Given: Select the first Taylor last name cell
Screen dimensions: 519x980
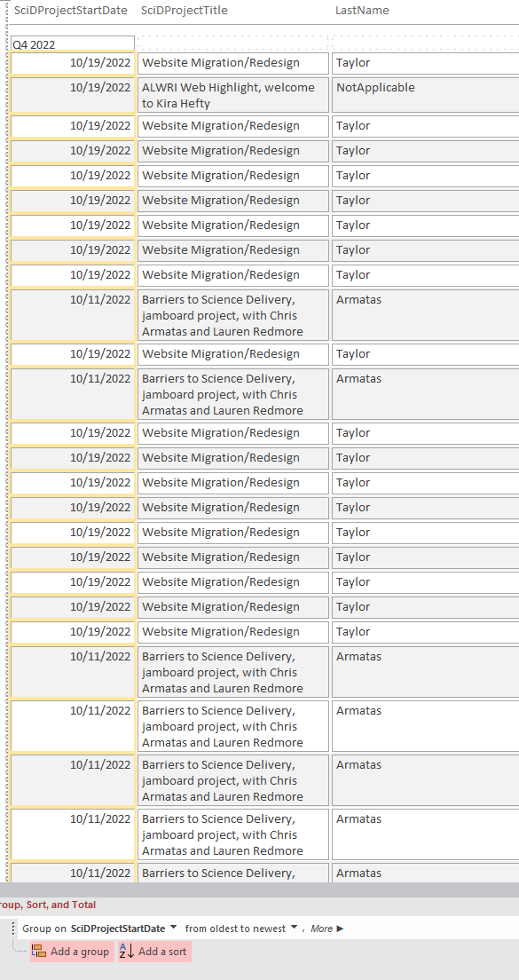Looking at the screenshot, I should click(x=425, y=63).
